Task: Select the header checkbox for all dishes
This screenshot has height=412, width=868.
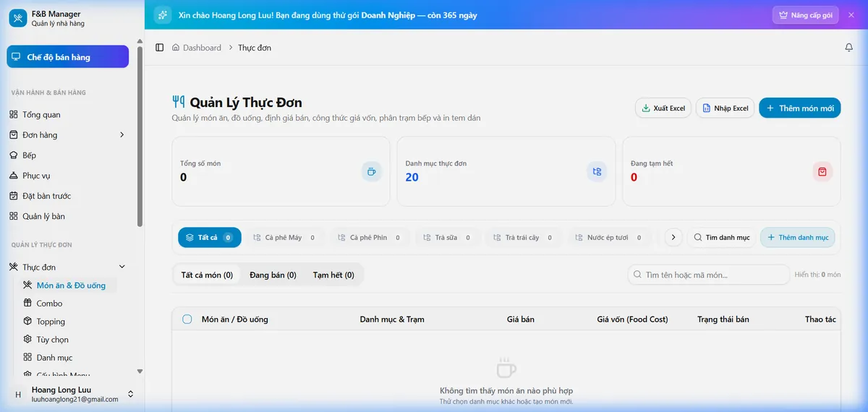Action: coord(187,319)
